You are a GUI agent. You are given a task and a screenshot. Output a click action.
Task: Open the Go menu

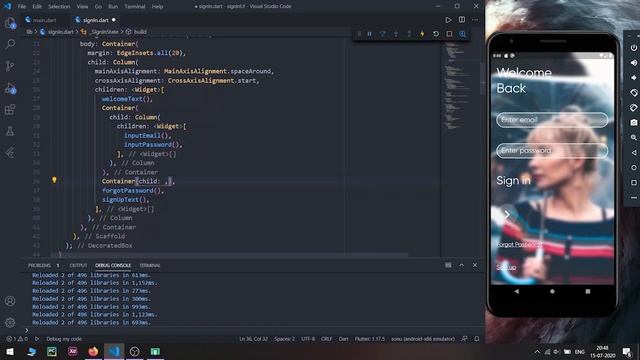point(98,7)
